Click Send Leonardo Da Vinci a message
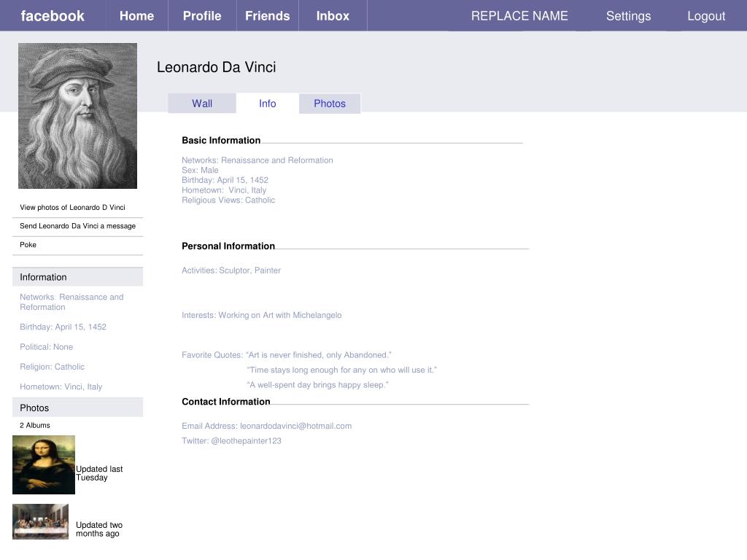Viewport: 747px width, 560px height. 77,226
